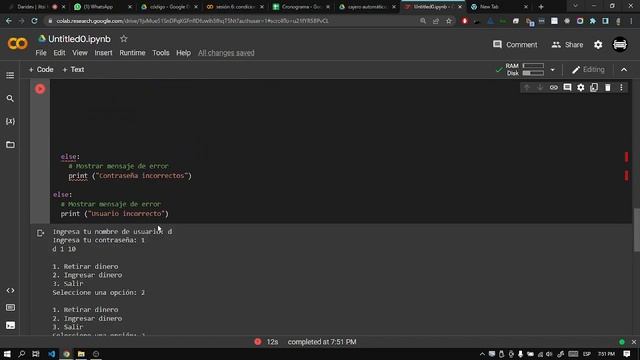Show hidden system tray icons
The width and height of the screenshot is (640, 360).
tap(482, 354)
